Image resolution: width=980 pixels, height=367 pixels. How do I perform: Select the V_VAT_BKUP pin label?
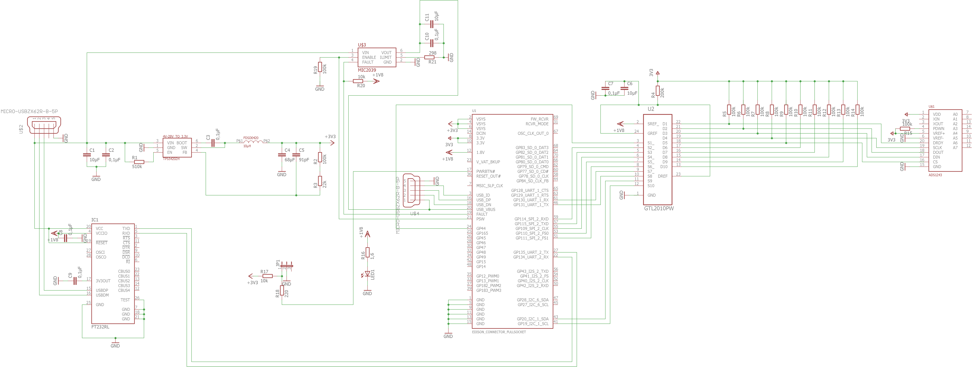point(488,162)
